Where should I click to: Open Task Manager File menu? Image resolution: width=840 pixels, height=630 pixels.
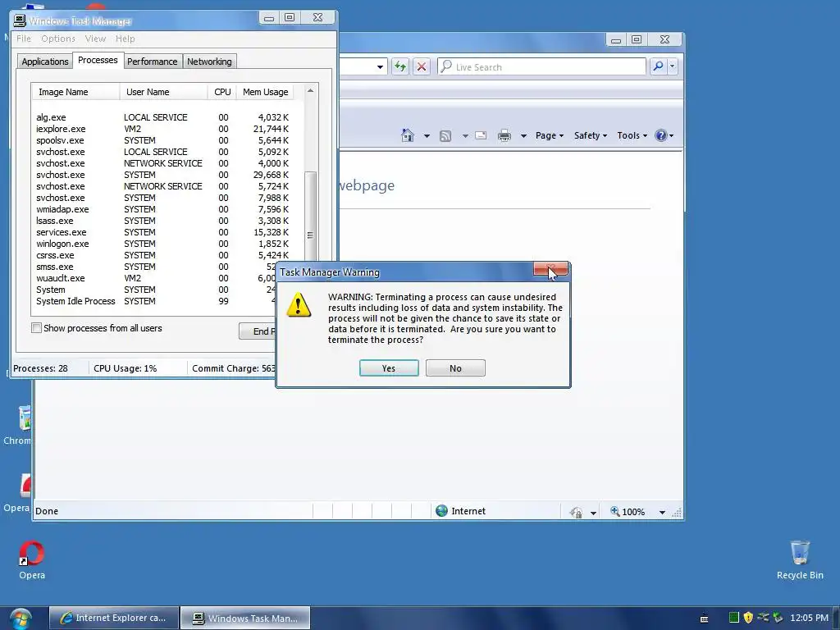coord(24,39)
